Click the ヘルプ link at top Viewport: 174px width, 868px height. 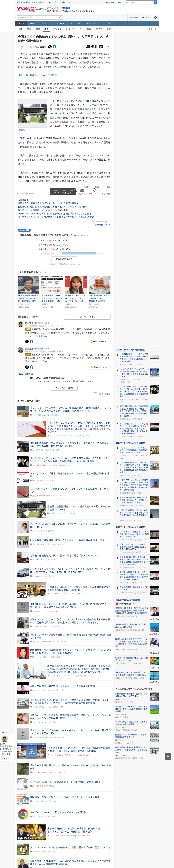coord(121,2)
